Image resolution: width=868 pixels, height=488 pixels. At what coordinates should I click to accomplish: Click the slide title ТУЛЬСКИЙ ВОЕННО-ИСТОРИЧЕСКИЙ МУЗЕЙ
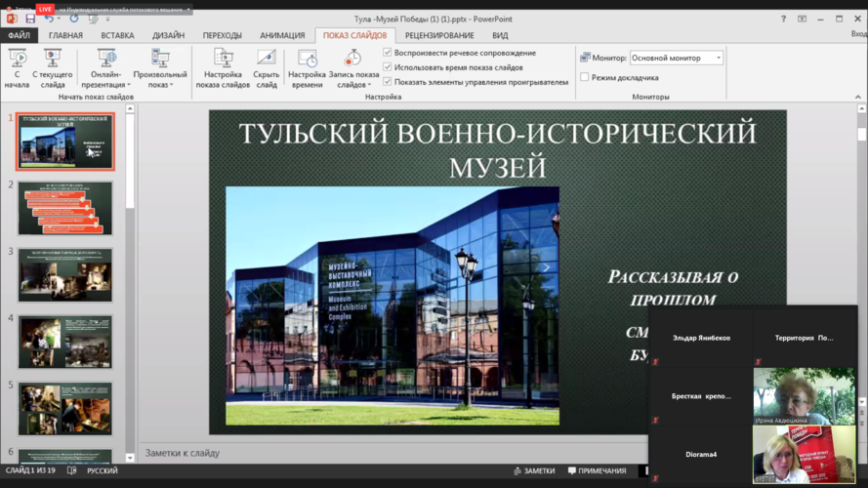[497, 150]
